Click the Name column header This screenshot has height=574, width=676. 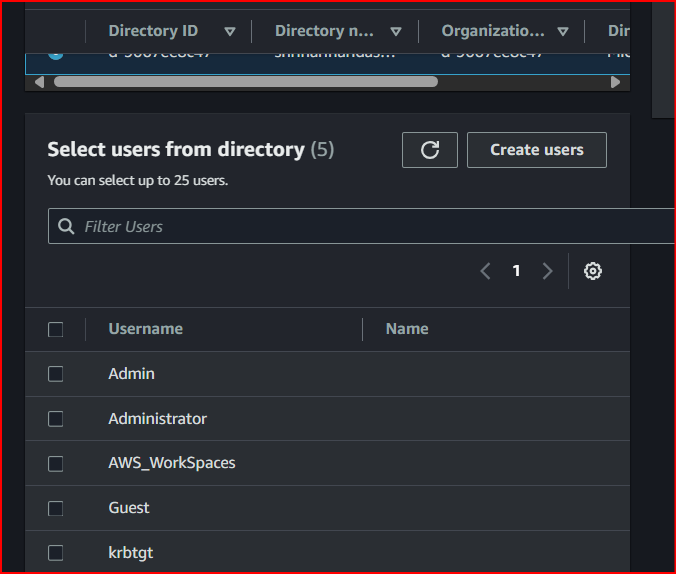point(407,329)
